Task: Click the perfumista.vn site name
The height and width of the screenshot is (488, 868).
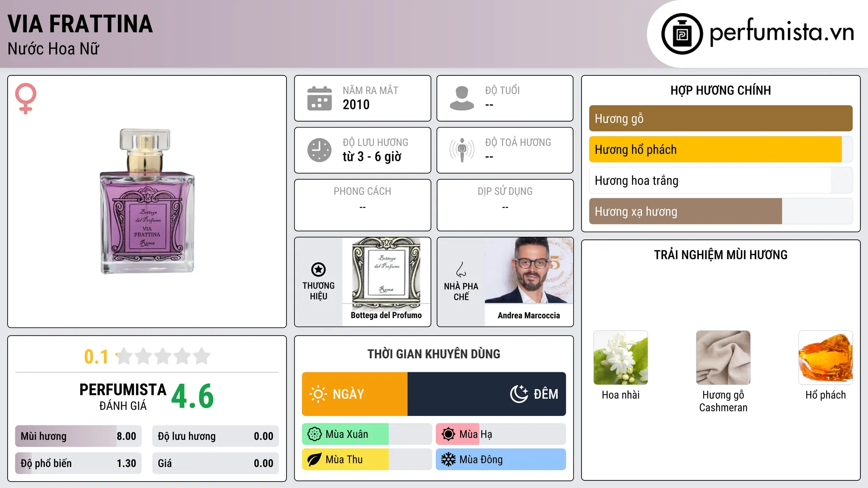Action: coord(782,32)
